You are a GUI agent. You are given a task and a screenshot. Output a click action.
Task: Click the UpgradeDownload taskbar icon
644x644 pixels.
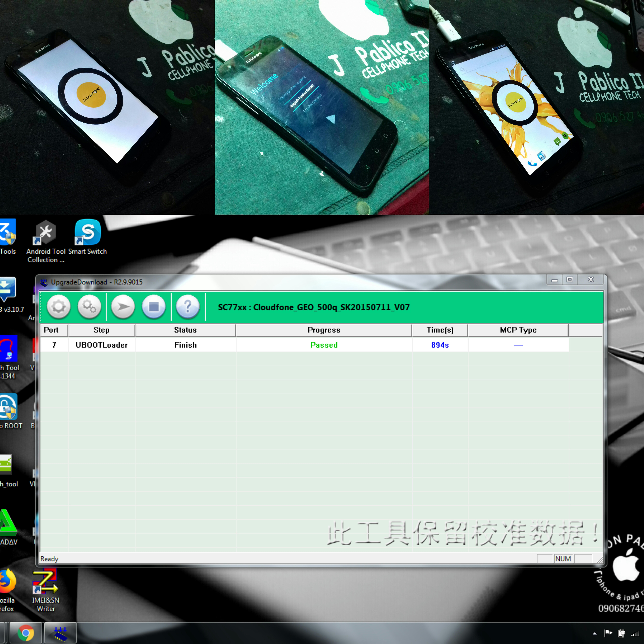(60, 633)
